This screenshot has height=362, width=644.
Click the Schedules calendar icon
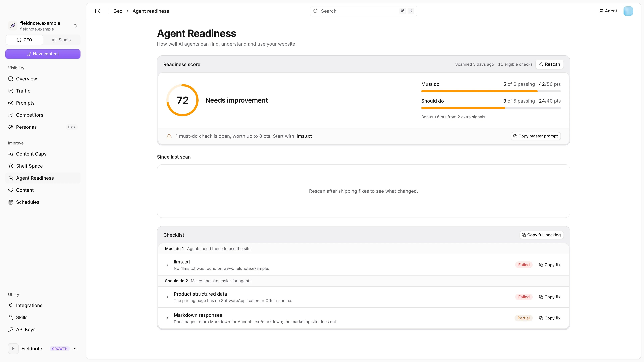(11, 202)
